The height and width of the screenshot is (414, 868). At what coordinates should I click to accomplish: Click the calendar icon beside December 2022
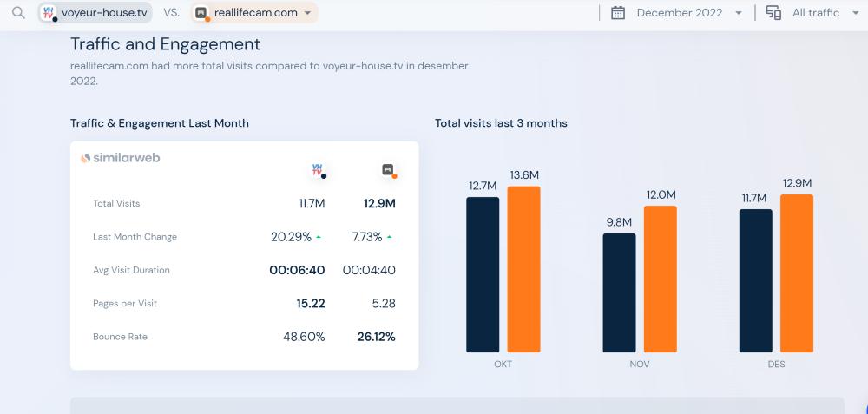pos(618,13)
